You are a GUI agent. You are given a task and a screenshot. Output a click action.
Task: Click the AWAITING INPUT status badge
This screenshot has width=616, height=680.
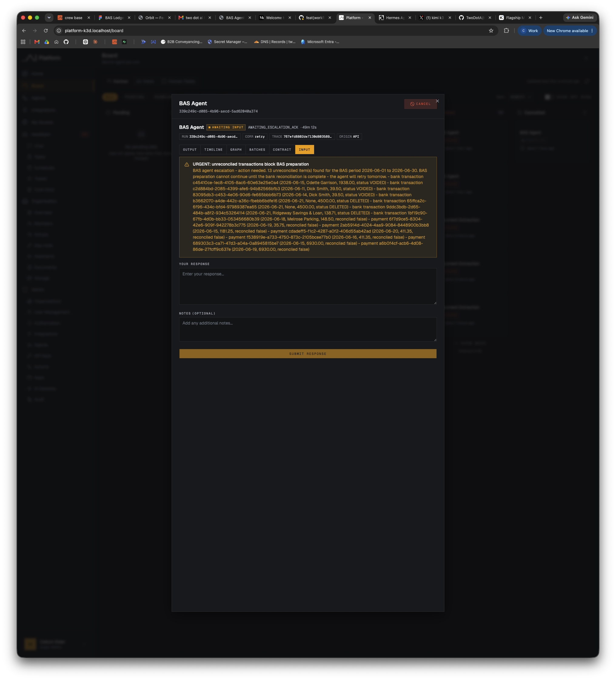[226, 127]
